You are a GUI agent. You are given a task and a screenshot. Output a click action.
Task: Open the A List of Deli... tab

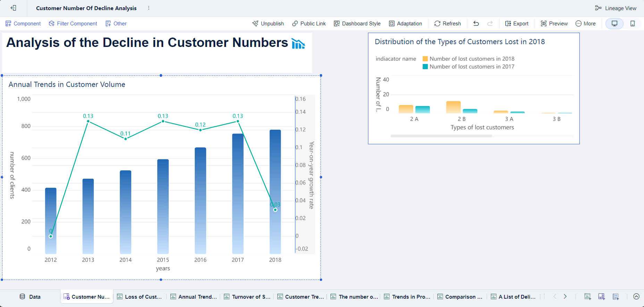(513, 297)
